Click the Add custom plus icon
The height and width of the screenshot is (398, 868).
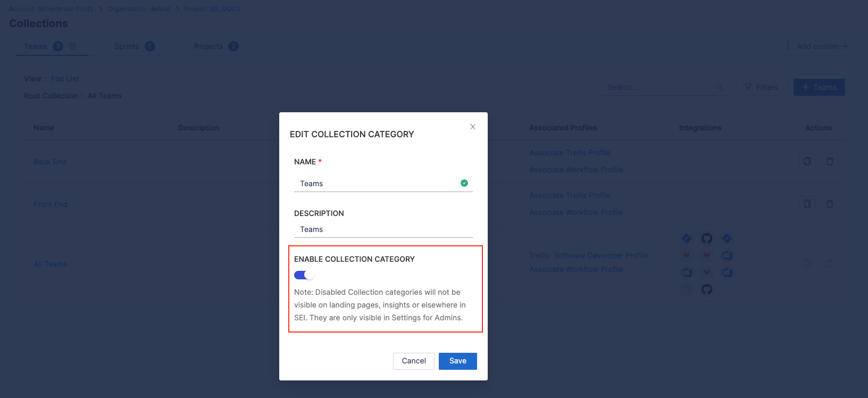[845, 46]
